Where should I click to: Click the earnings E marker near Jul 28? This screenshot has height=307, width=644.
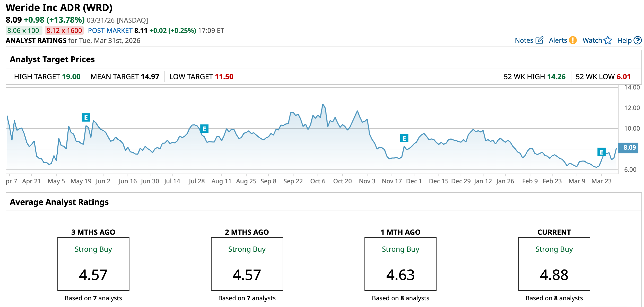pos(204,129)
